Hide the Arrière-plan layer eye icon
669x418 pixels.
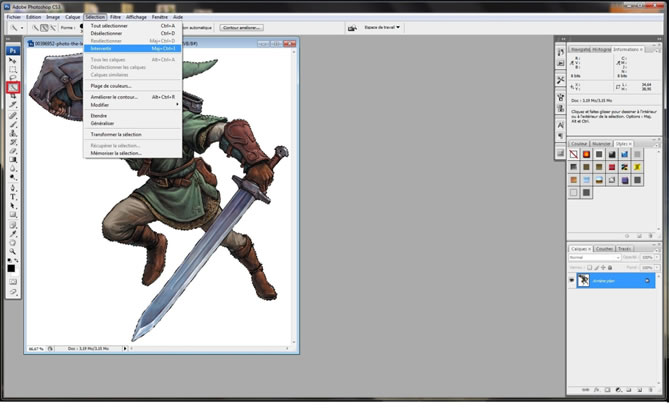click(x=572, y=280)
